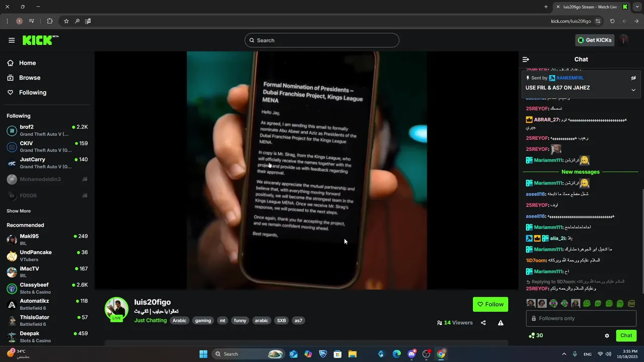Expand the Following list with Show More
Viewport: 644px width, 362px height.
19,211
